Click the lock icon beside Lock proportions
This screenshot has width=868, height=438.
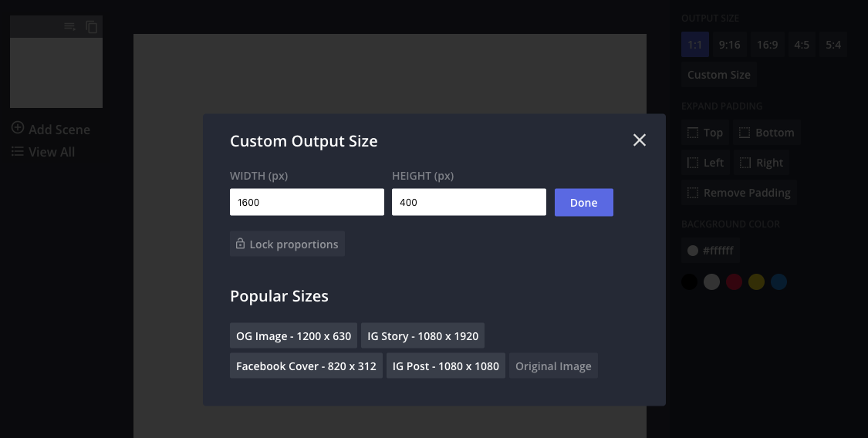point(239,244)
